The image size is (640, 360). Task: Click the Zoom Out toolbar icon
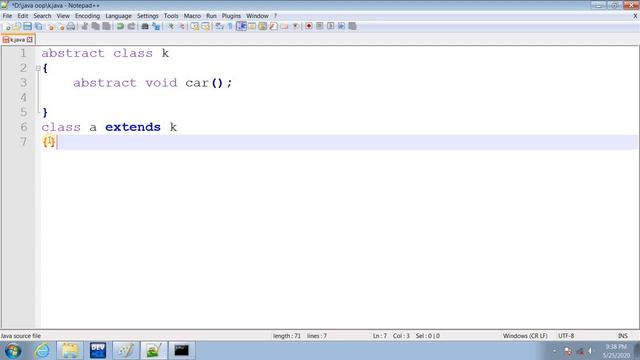click(182, 27)
